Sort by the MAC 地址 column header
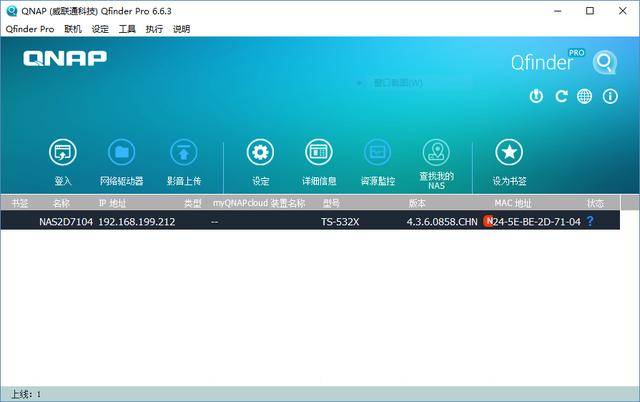Image resolution: width=640 pixels, height=402 pixels. 513,203
